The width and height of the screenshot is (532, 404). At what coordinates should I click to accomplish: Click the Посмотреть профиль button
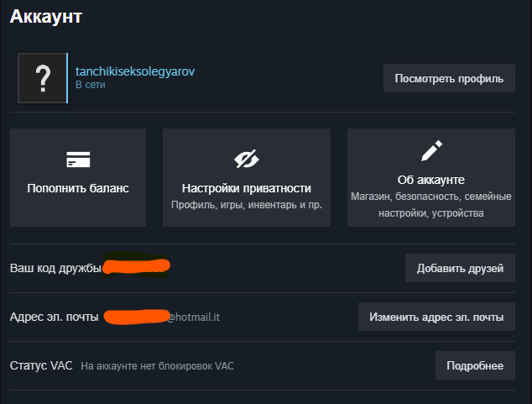(x=449, y=78)
